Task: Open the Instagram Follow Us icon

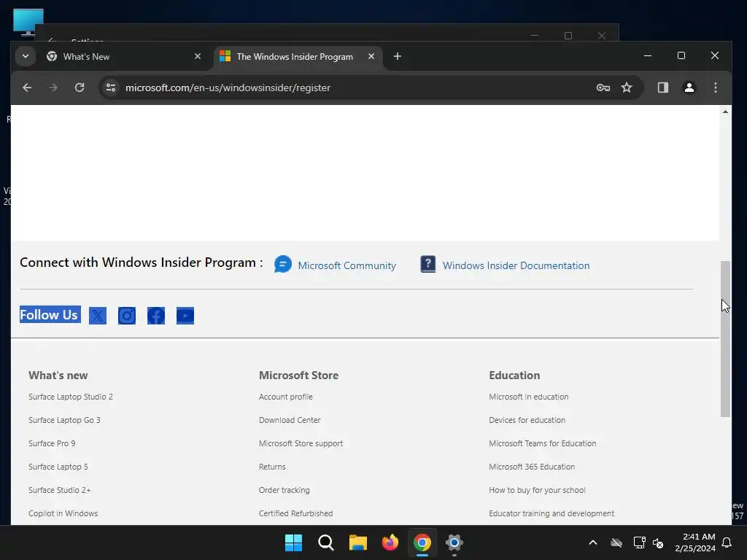Action: tap(127, 315)
